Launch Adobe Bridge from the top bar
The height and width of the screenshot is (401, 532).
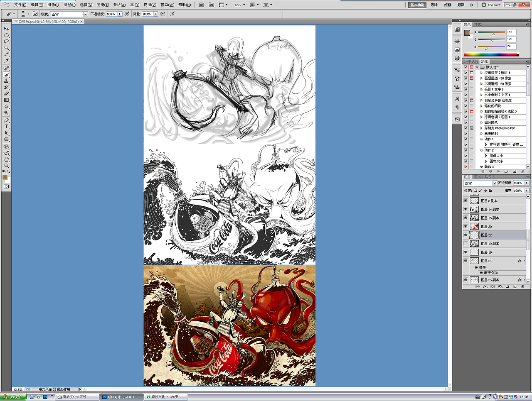[x=202, y=5]
